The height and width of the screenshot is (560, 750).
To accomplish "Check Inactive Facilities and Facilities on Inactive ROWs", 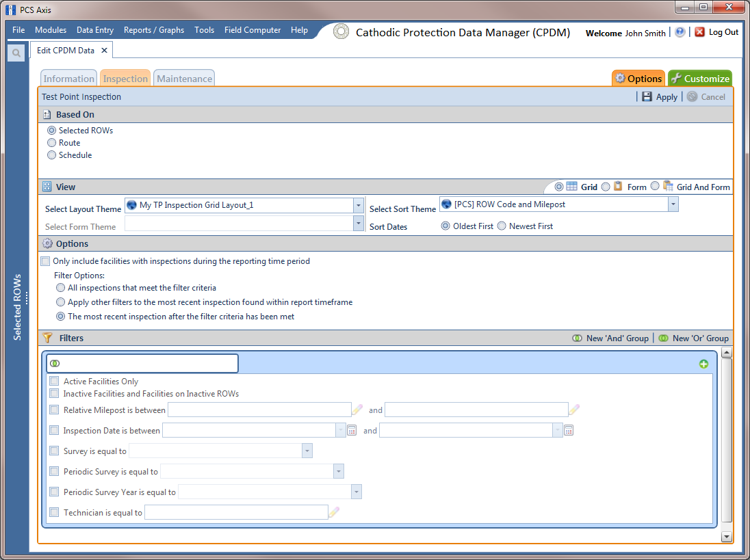I will point(54,393).
